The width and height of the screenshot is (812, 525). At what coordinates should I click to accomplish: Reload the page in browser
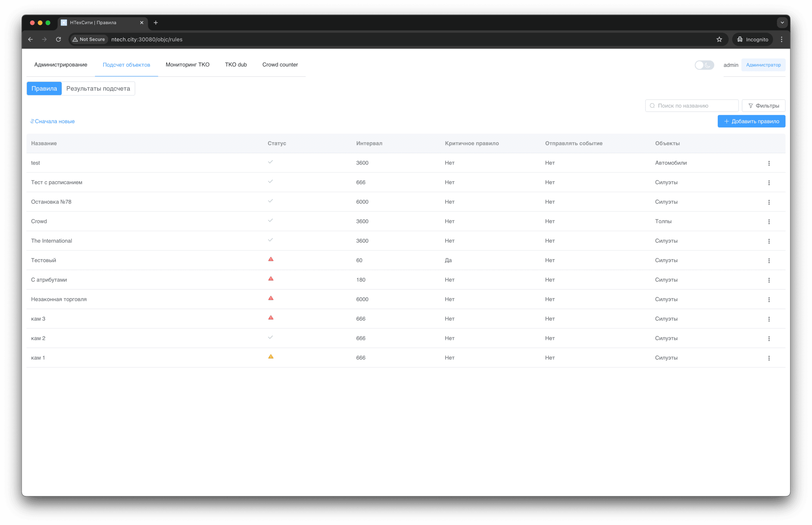click(x=58, y=39)
